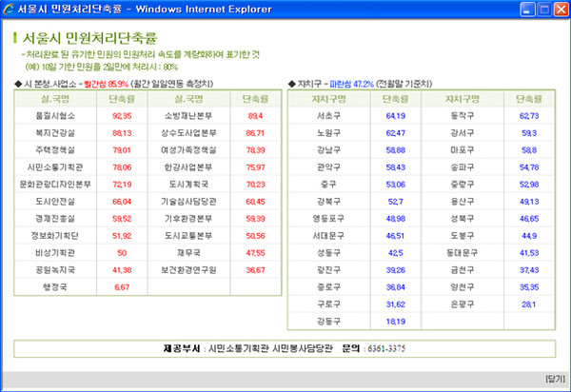Select the 동작구 district cell
The width and height of the screenshot is (571, 392).
(463, 116)
